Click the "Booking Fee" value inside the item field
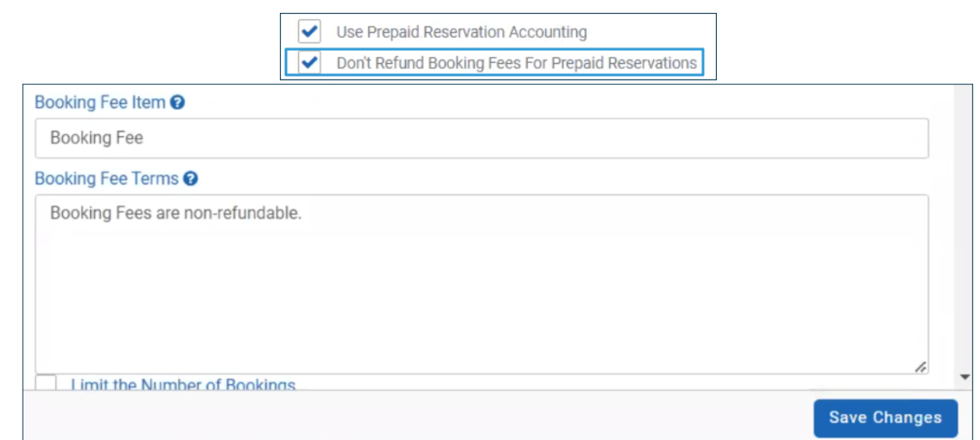The height and width of the screenshot is (440, 980). pyautogui.click(x=96, y=138)
